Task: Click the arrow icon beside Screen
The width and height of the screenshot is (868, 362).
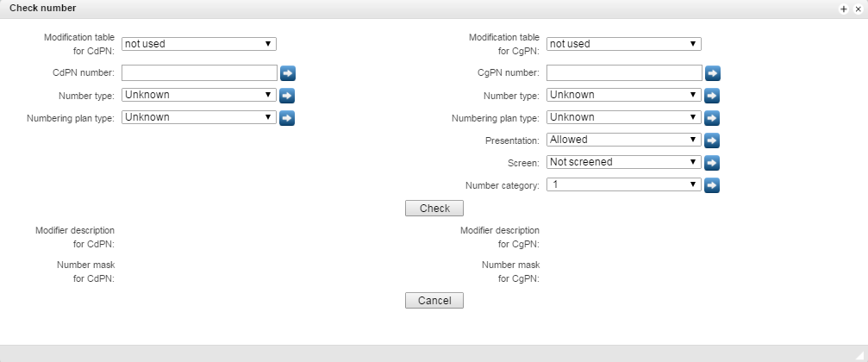Action: point(712,162)
